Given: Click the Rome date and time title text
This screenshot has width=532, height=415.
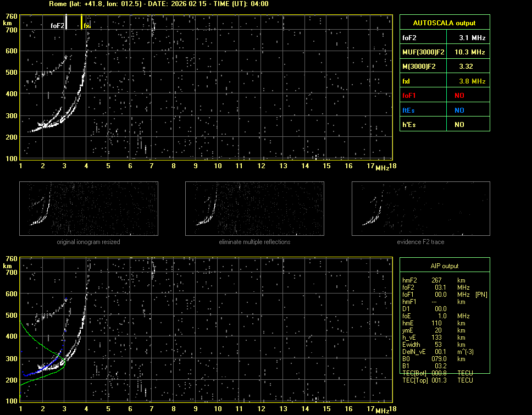Looking at the screenshot, I should (158, 4).
